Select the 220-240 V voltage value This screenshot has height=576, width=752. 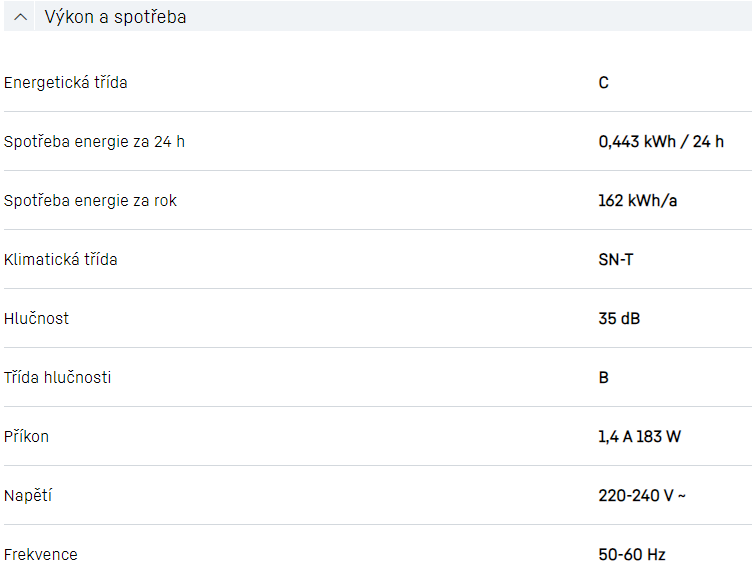click(642, 495)
